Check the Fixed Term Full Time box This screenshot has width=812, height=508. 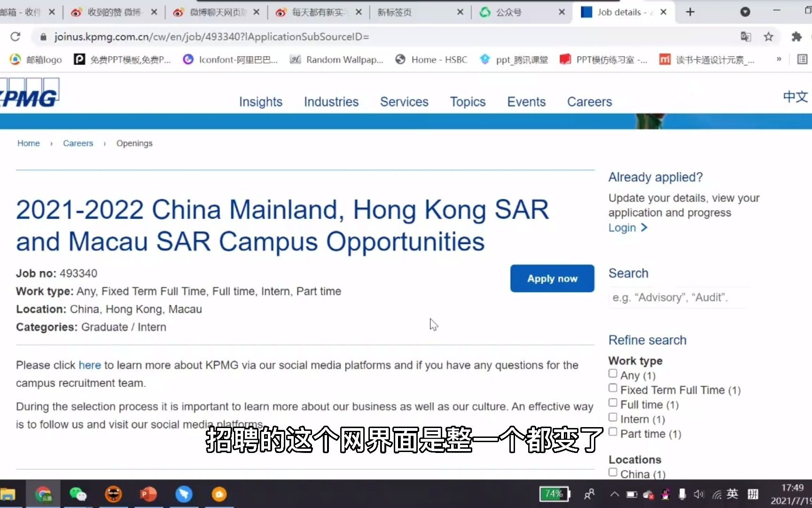pyautogui.click(x=613, y=388)
